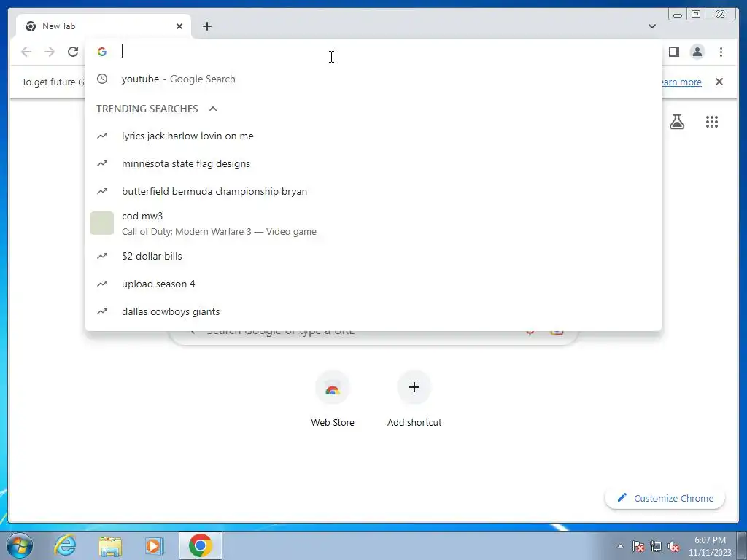The width and height of the screenshot is (747, 560).
Task: Open the Windows Start menu
Action: tap(19, 545)
